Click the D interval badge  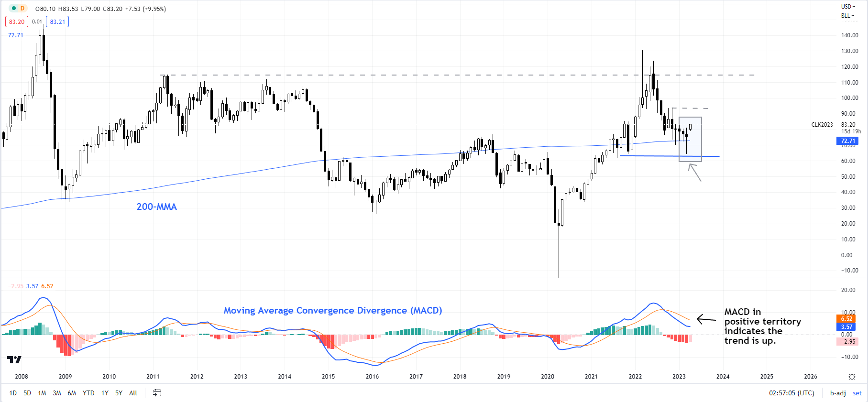point(22,9)
